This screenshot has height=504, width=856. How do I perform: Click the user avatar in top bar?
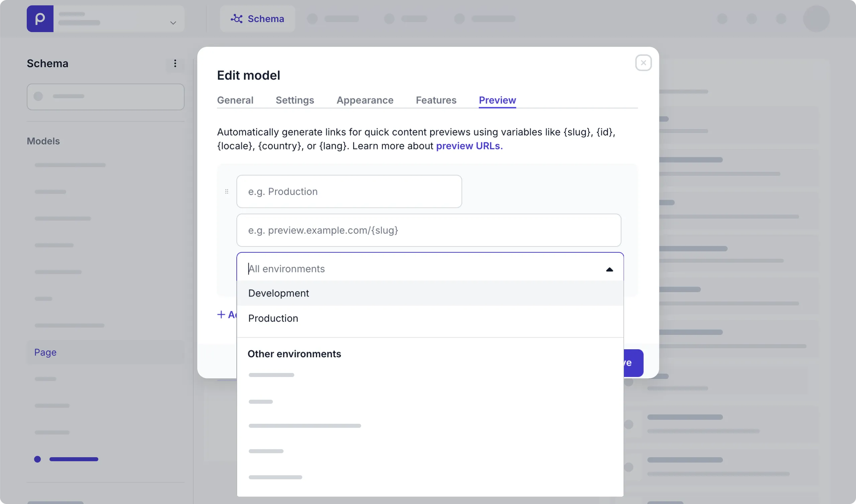[816, 19]
